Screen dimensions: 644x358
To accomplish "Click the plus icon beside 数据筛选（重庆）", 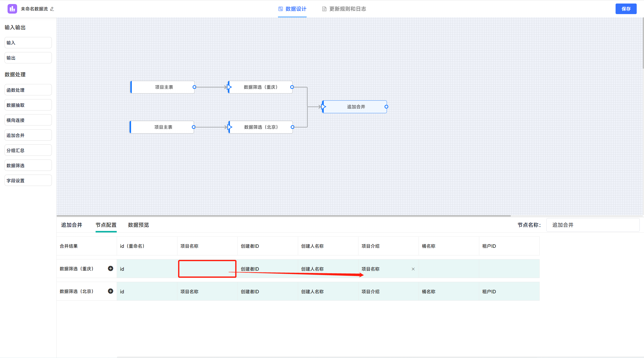I will (110, 268).
